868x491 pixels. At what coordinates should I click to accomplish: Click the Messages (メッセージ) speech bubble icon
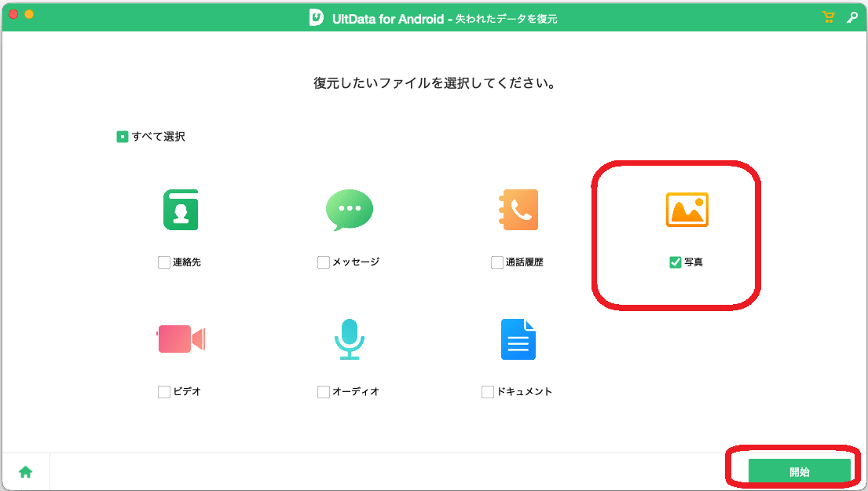350,210
